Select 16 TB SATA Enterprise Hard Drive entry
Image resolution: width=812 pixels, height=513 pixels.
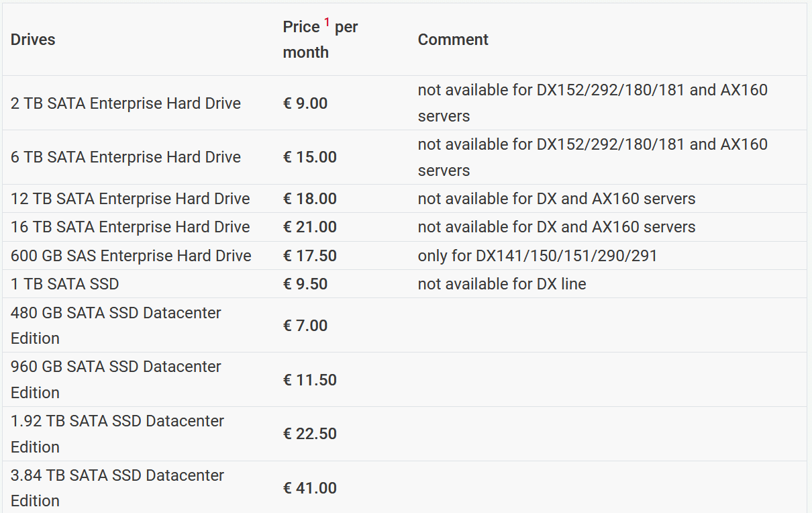(130, 227)
